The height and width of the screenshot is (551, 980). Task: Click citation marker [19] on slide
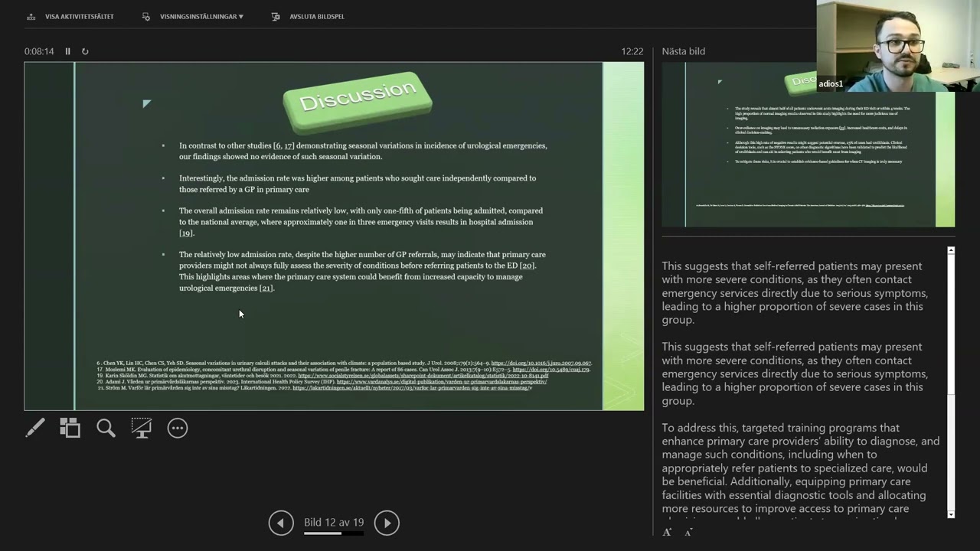(x=186, y=233)
